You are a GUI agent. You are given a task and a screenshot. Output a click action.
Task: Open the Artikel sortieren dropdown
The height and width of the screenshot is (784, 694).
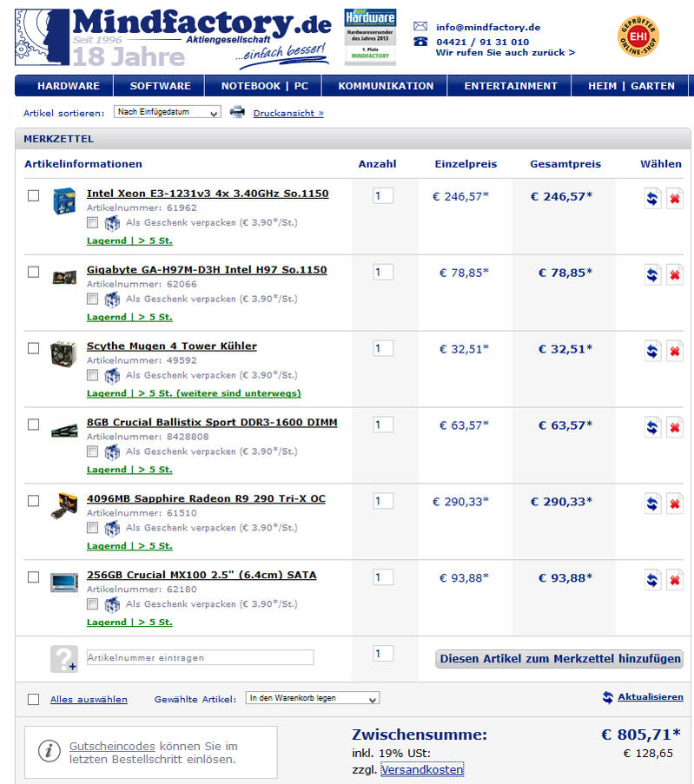click(167, 112)
